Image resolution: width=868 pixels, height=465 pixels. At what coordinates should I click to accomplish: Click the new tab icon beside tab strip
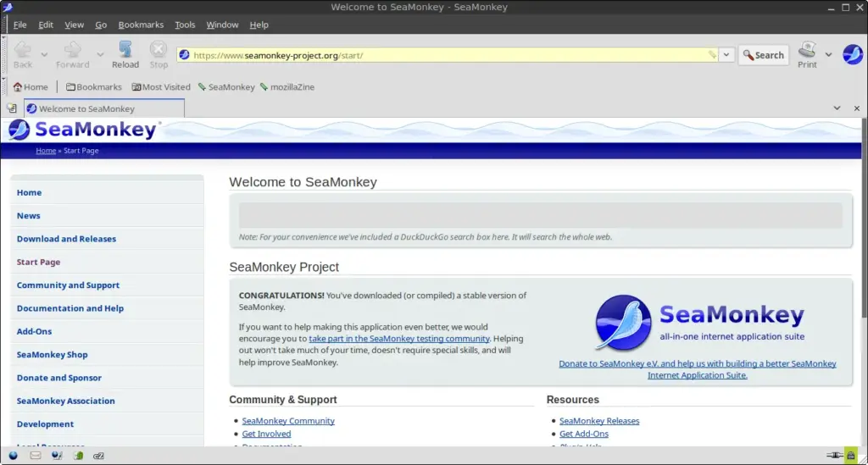pos(12,108)
